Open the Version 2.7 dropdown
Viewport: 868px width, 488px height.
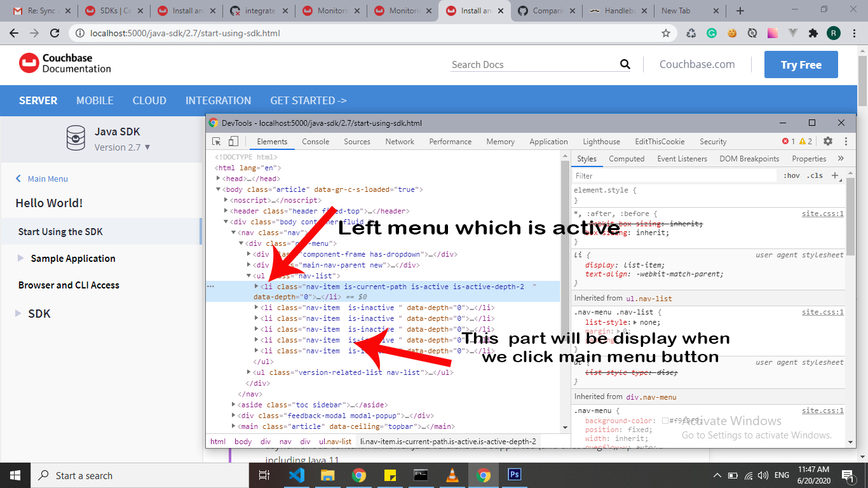coord(123,147)
